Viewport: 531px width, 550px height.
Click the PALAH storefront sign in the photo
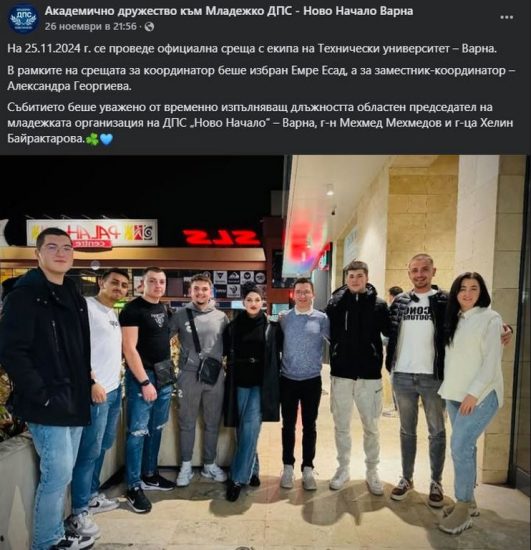(92, 233)
